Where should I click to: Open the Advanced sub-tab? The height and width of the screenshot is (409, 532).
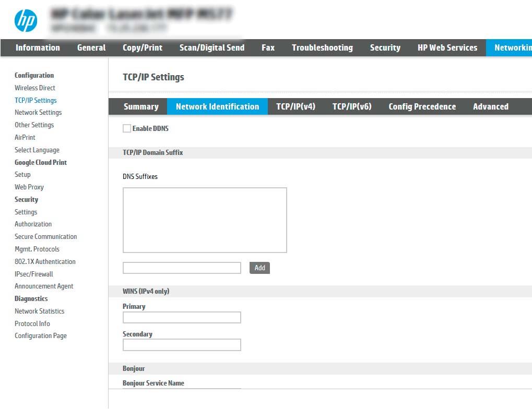tap(491, 106)
